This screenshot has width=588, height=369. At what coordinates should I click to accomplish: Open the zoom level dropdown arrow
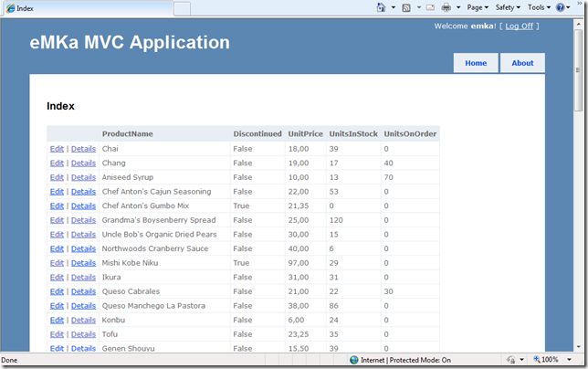[569, 360]
